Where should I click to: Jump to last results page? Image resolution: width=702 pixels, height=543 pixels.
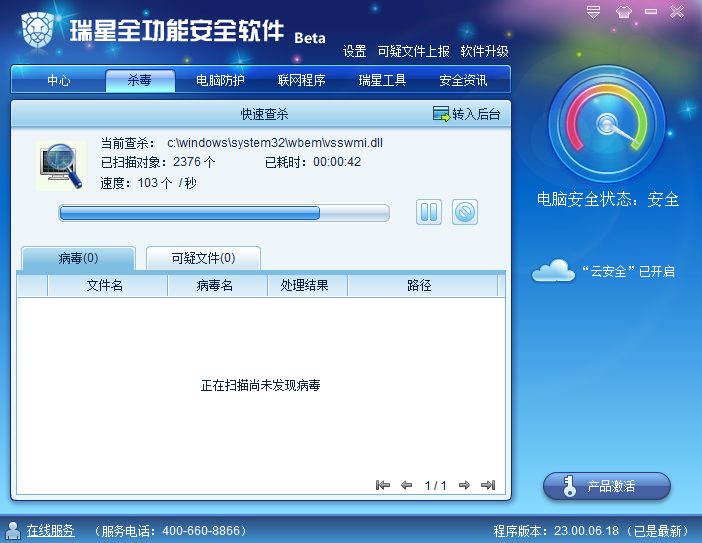(x=488, y=485)
